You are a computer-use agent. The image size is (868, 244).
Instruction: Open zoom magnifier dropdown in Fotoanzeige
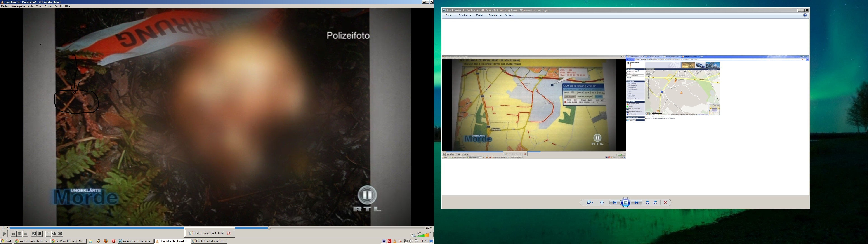point(590,203)
